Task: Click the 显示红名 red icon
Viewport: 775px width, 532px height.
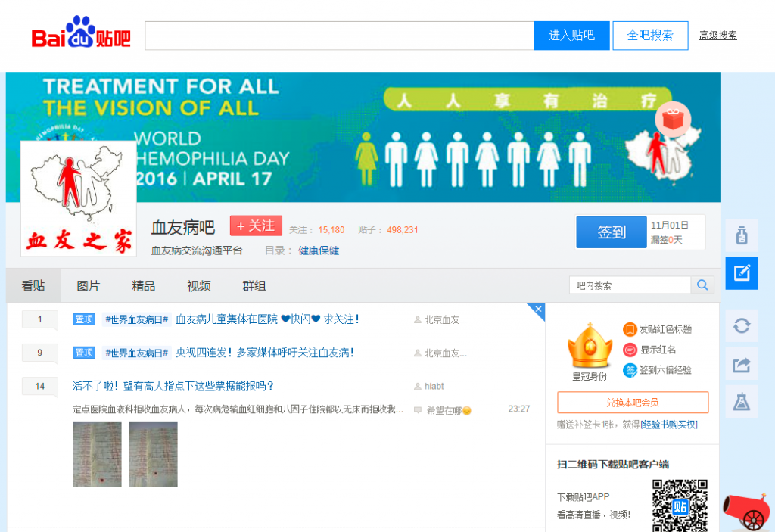Action: click(629, 350)
